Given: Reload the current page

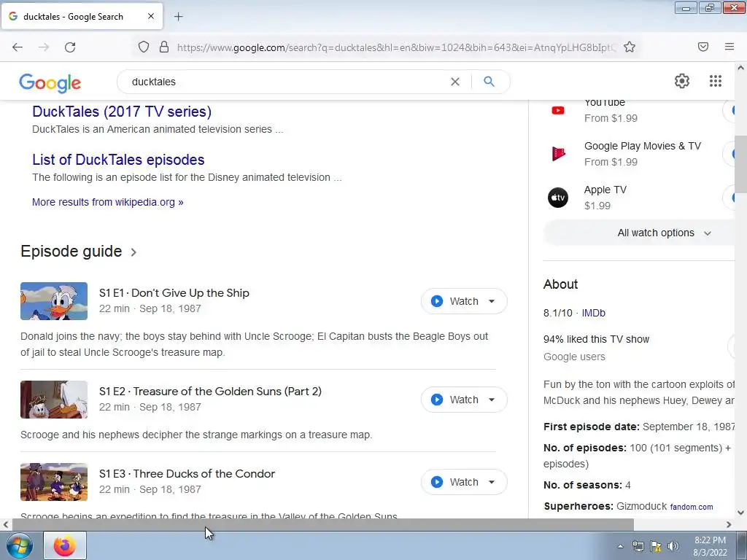Looking at the screenshot, I should pyautogui.click(x=70, y=47).
